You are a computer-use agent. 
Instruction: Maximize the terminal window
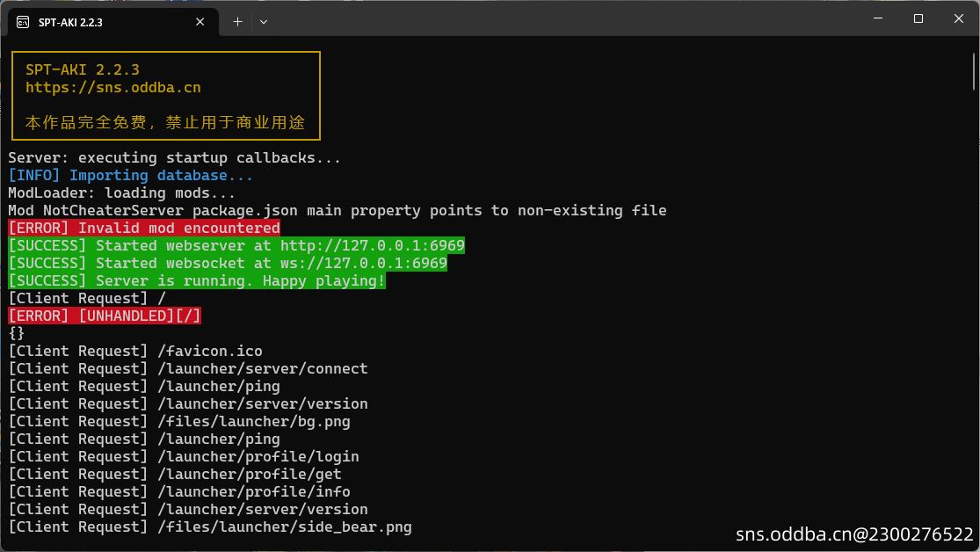[x=918, y=18]
